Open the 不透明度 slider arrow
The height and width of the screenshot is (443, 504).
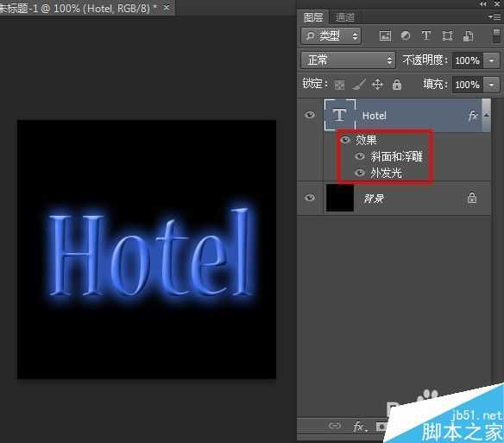(x=492, y=60)
